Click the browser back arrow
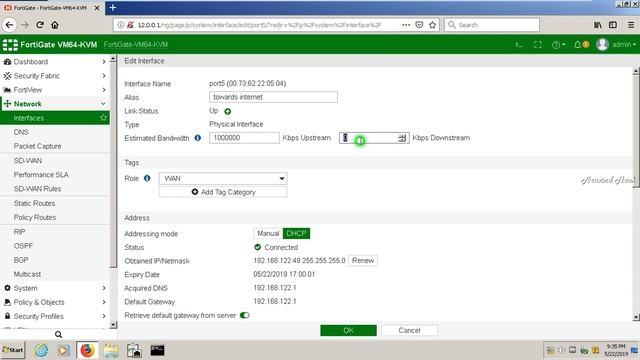Viewport: 640px width, 360px height. point(9,25)
